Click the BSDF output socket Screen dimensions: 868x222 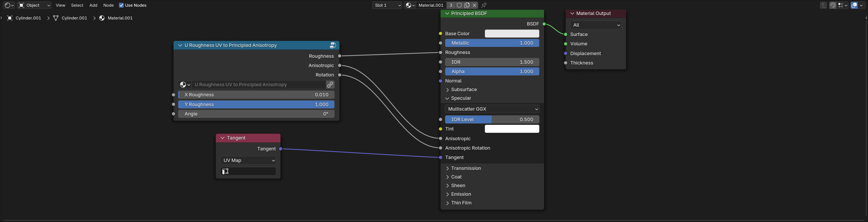(x=544, y=24)
